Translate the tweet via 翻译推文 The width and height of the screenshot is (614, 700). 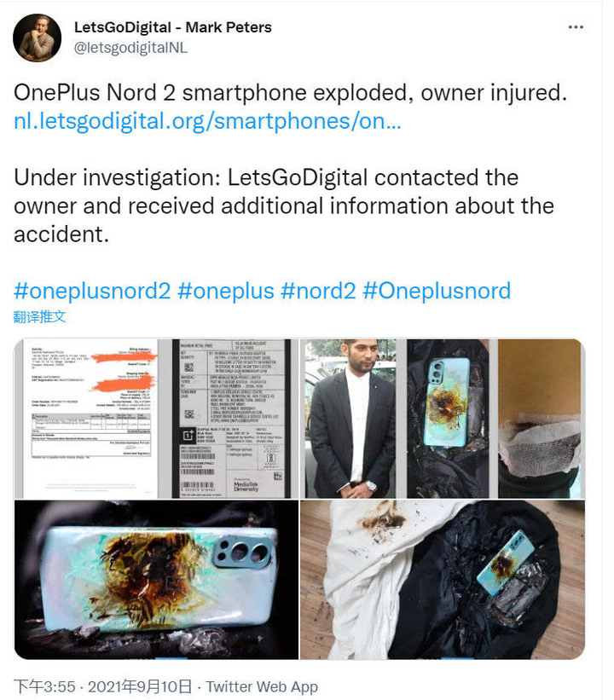coord(39,317)
